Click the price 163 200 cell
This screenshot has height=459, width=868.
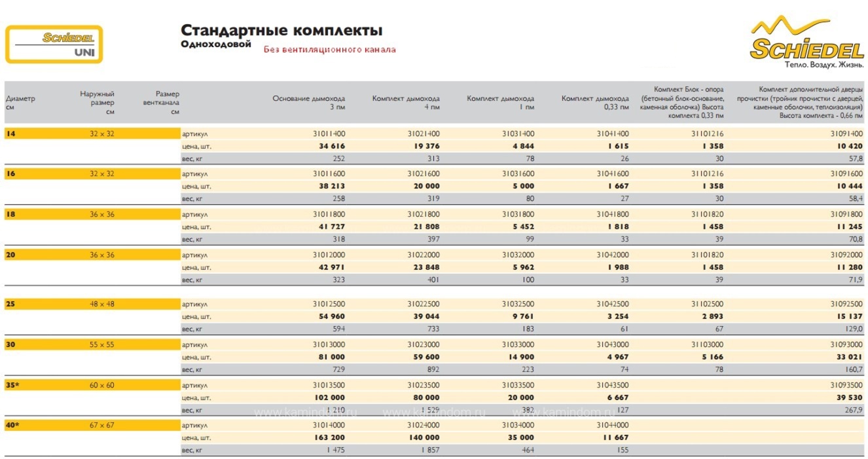click(x=327, y=437)
